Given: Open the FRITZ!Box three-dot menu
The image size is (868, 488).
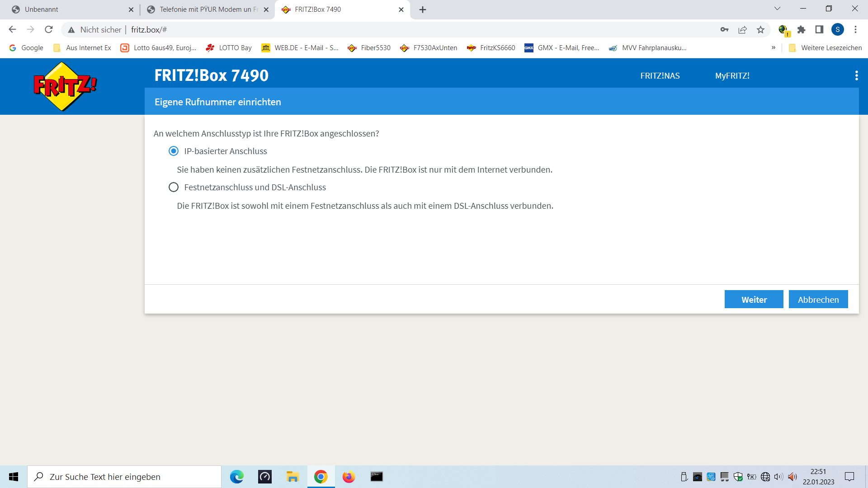Looking at the screenshot, I should pyautogui.click(x=856, y=75).
